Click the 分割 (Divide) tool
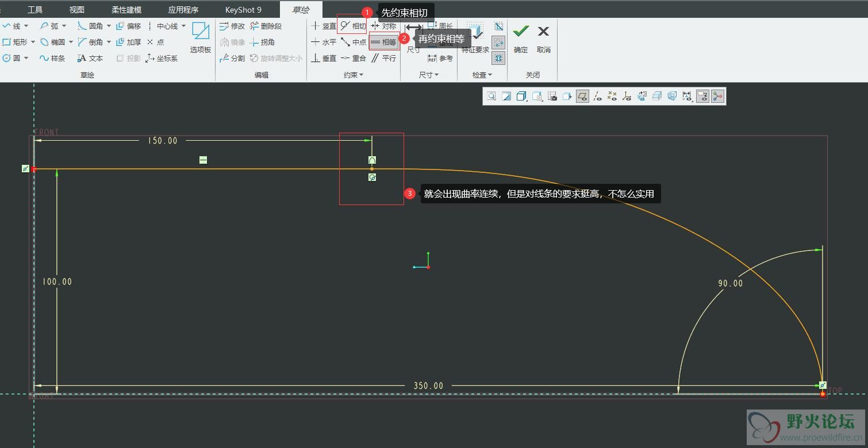This screenshot has width=868, height=448. [x=232, y=58]
